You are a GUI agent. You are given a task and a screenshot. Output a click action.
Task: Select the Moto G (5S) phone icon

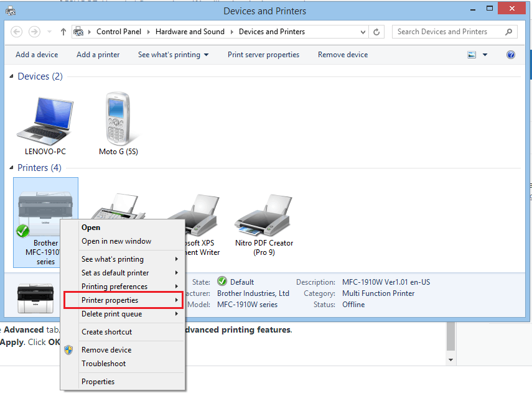118,119
